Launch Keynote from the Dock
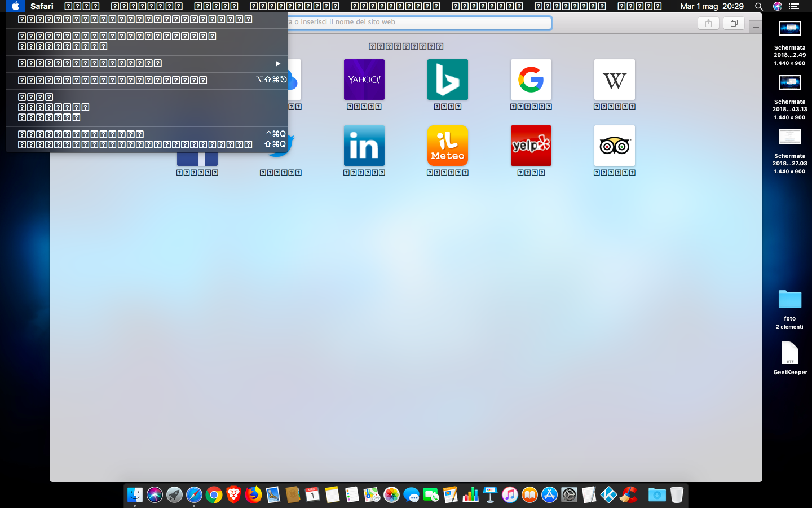This screenshot has height=508, width=812. (x=490, y=495)
